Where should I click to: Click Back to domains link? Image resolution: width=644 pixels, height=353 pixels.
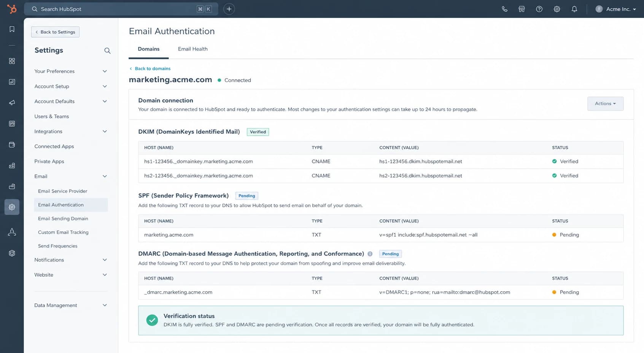point(150,69)
